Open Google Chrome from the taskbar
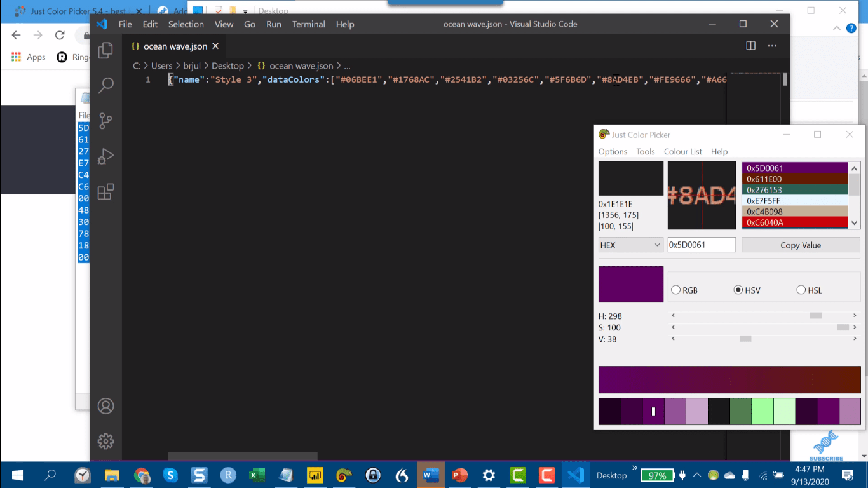 point(142,475)
